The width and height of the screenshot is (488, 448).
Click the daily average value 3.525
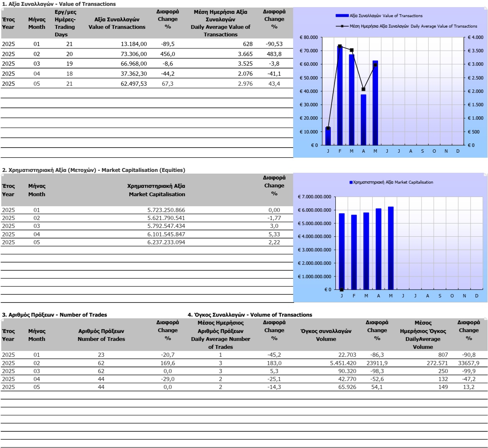pyautogui.click(x=245, y=64)
